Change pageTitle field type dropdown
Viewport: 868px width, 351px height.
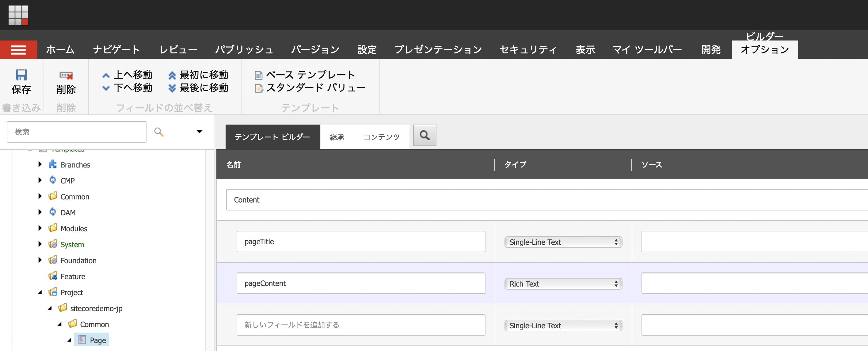pos(563,242)
